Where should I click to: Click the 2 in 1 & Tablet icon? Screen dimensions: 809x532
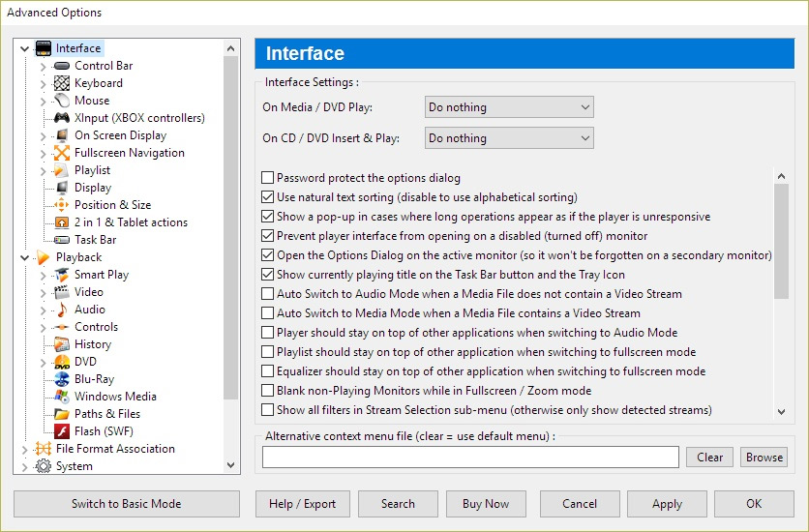[x=62, y=222]
